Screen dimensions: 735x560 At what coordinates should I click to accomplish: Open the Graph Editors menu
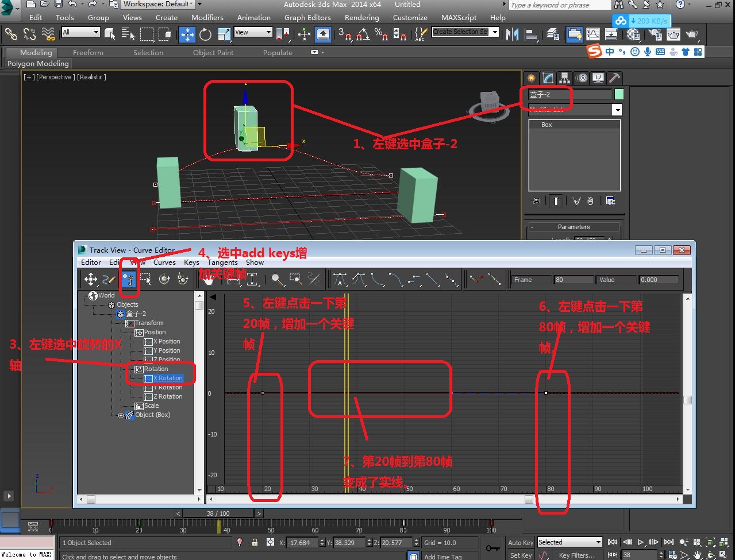pyautogui.click(x=307, y=18)
